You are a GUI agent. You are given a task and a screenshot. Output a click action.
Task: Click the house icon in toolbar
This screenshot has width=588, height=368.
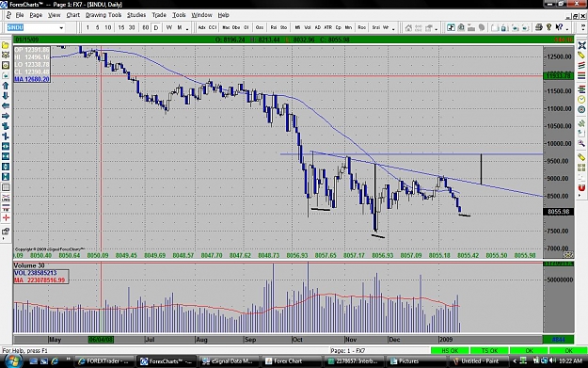[x=408, y=27]
